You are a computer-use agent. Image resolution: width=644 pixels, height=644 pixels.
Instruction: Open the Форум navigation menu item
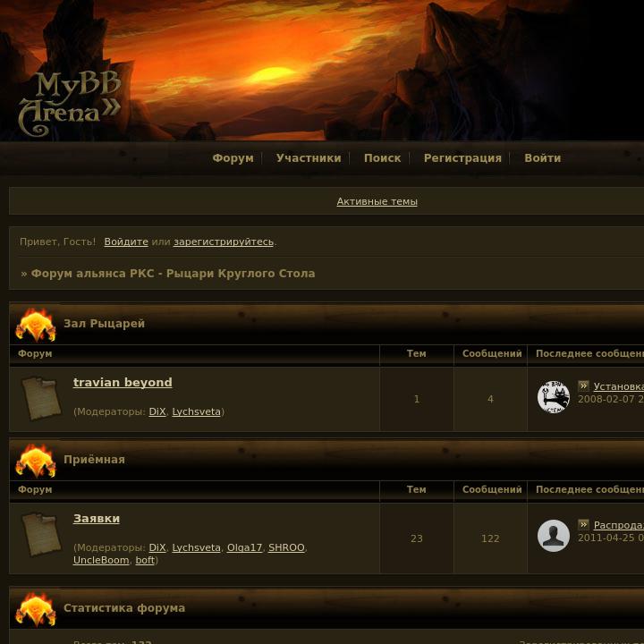(x=233, y=158)
